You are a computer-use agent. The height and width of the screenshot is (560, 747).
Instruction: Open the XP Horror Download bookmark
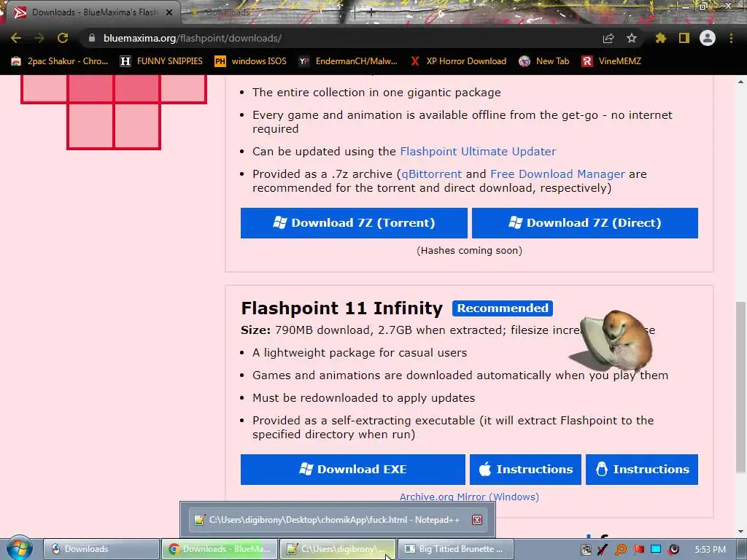pos(458,61)
